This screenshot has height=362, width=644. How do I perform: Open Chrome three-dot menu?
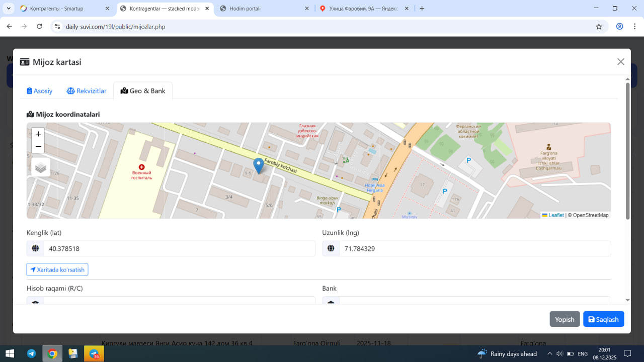(x=634, y=27)
